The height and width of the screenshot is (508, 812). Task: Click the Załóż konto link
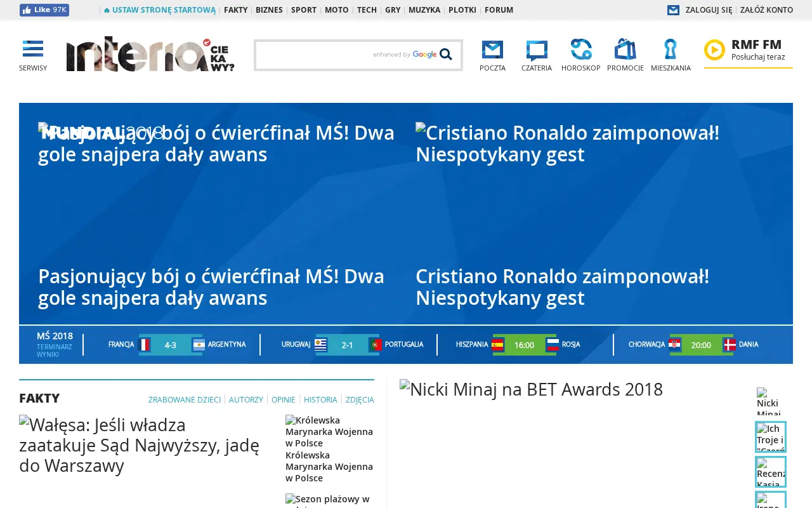(x=766, y=10)
